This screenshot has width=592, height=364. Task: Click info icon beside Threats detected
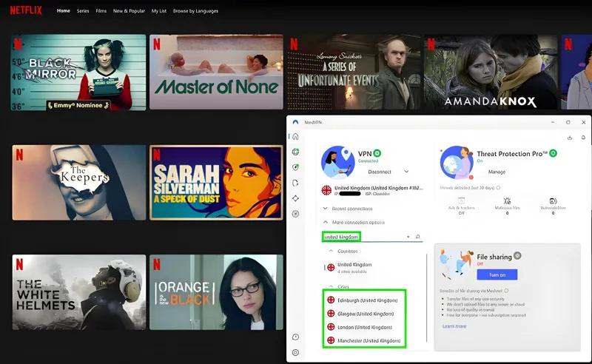click(x=498, y=188)
